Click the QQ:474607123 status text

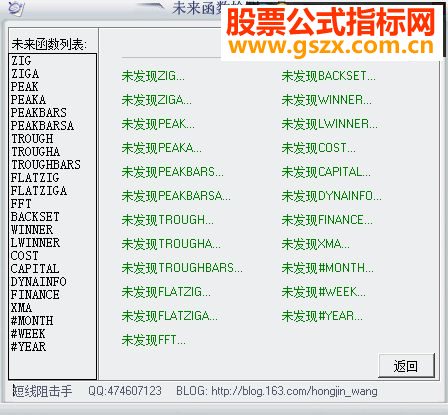125,391
